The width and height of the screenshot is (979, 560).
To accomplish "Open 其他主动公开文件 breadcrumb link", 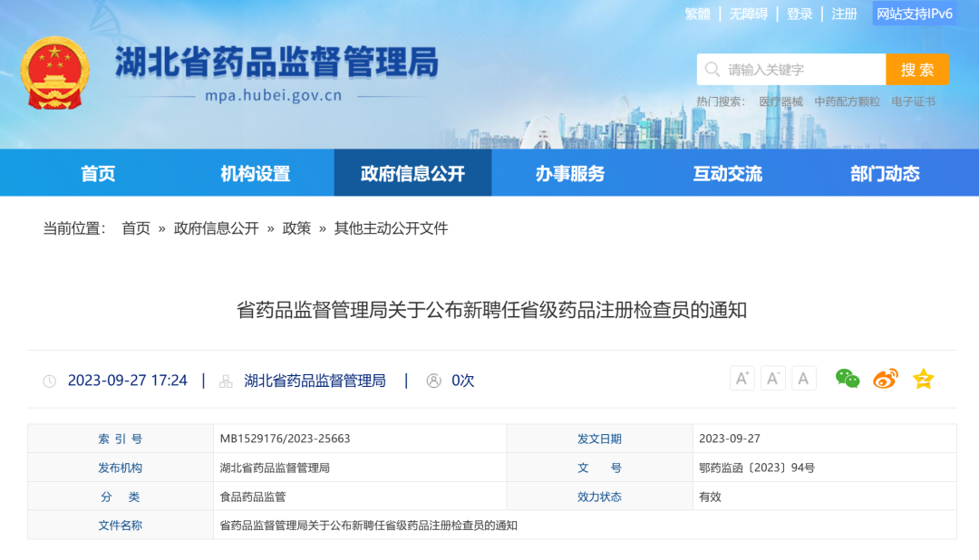I will [x=391, y=228].
